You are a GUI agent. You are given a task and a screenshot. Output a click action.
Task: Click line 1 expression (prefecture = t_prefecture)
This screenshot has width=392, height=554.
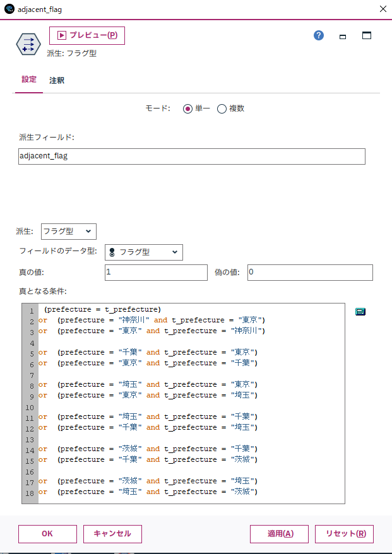(102, 310)
